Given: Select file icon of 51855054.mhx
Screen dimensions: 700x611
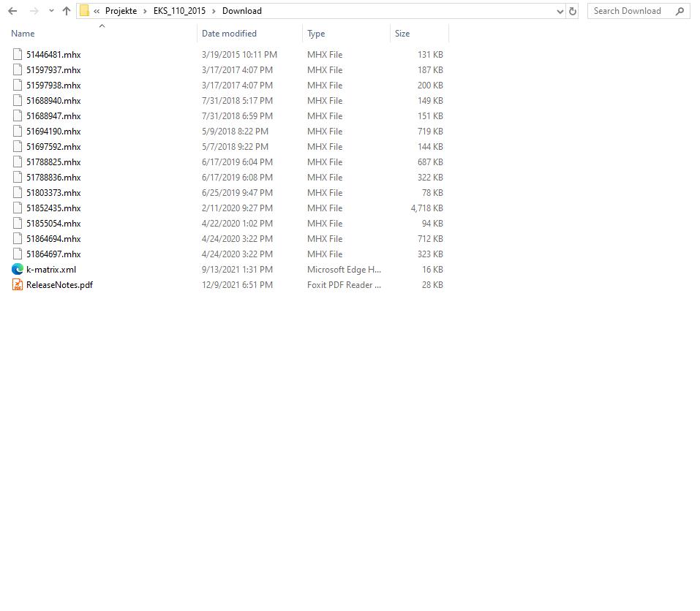Looking at the screenshot, I should pyautogui.click(x=18, y=224).
